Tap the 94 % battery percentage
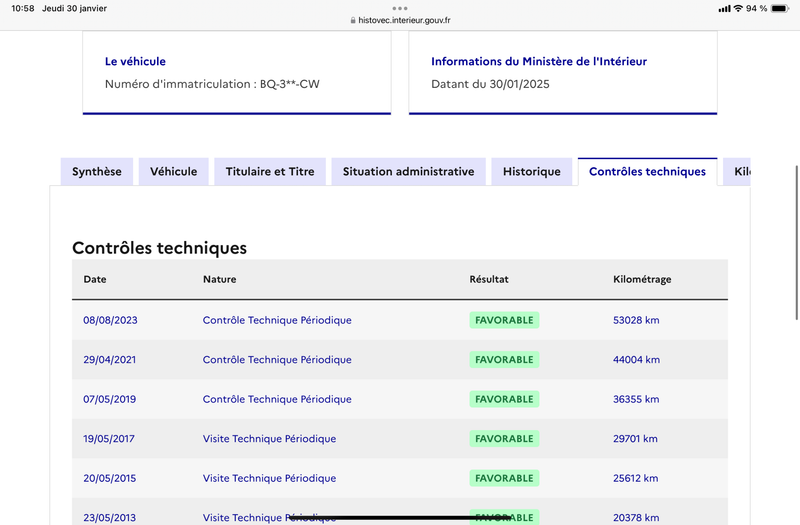800x525 pixels. [756, 9]
